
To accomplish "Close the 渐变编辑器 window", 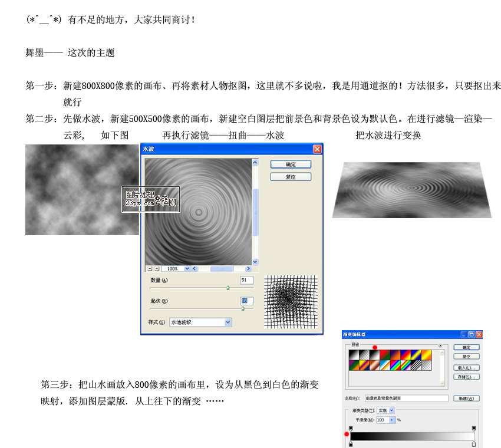I will tap(479, 335).
